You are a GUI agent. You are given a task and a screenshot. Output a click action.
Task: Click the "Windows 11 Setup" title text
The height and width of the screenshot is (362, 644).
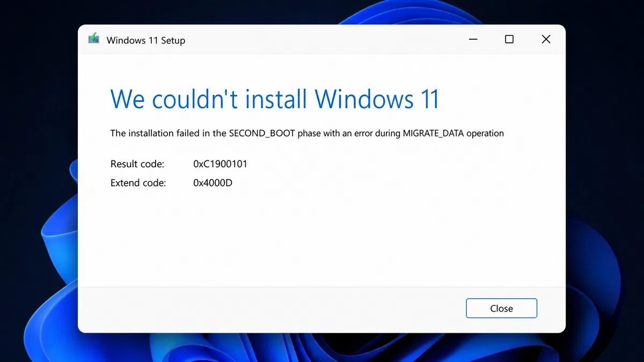(x=146, y=40)
